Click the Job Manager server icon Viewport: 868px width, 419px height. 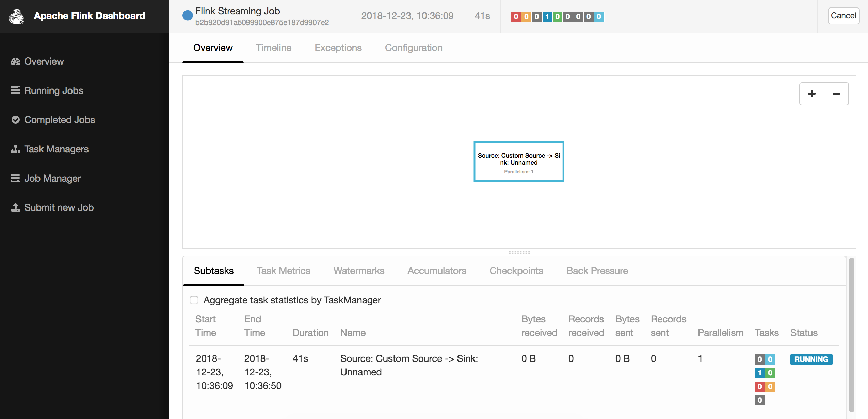point(15,178)
